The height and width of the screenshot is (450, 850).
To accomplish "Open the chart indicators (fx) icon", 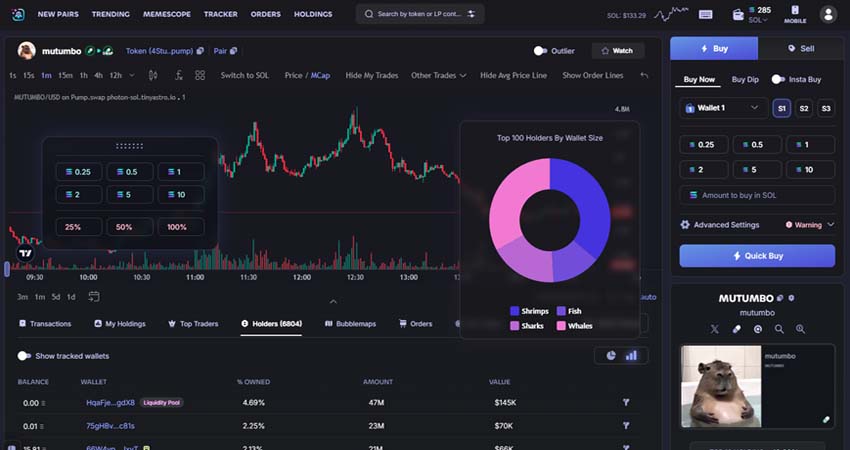I will click(177, 75).
